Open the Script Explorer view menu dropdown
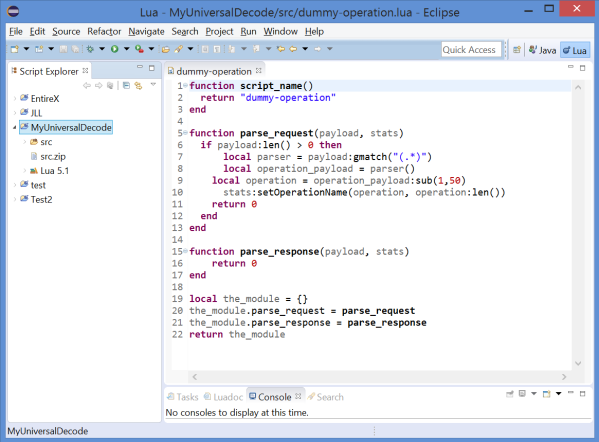Viewport: 599px width, 442px height. [x=153, y=84]
